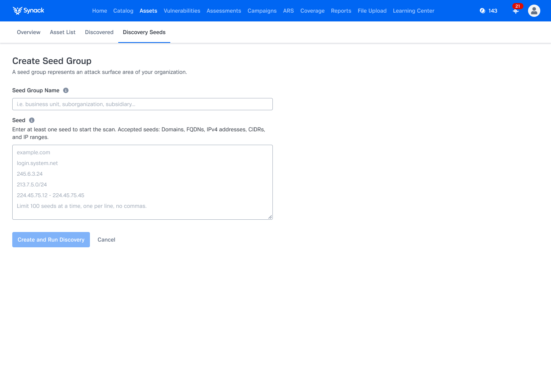Select the Reports nav item

point(341,11)
